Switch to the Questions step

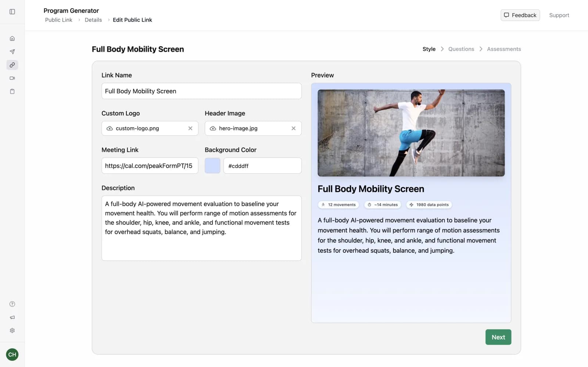pos(461,49)
